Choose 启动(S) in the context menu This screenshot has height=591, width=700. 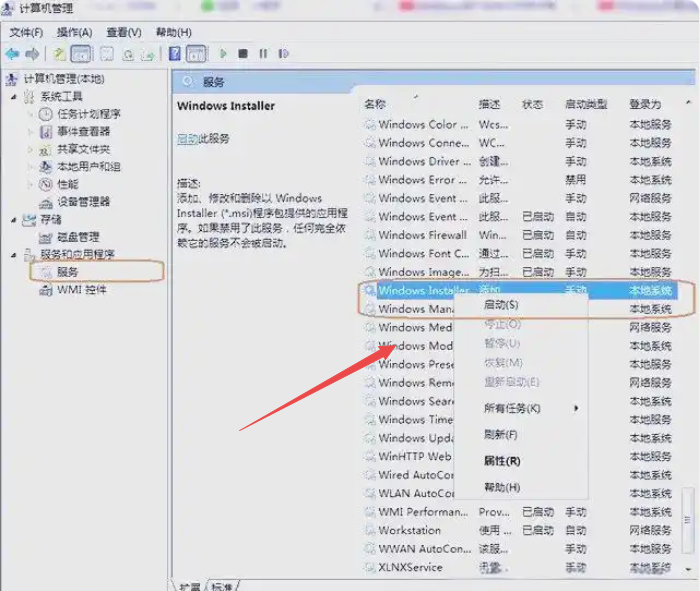(501, 305)
